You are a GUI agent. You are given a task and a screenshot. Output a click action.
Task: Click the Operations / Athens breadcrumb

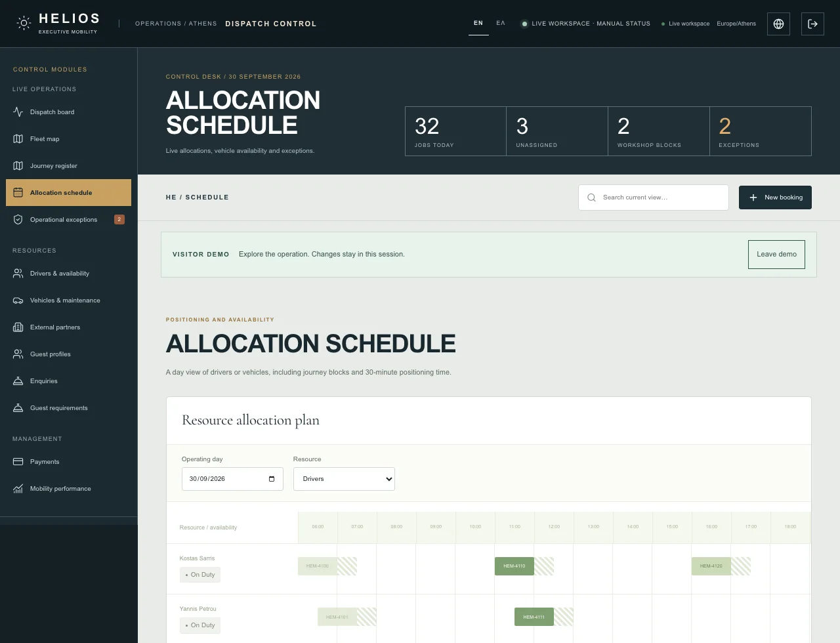(176, 24)
